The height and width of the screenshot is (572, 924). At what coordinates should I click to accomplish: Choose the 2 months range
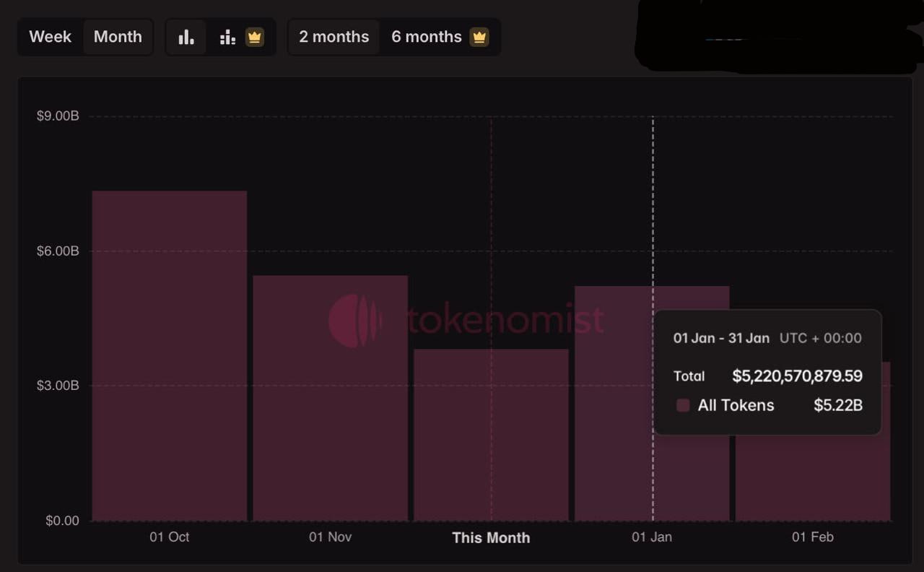[334, 37]
